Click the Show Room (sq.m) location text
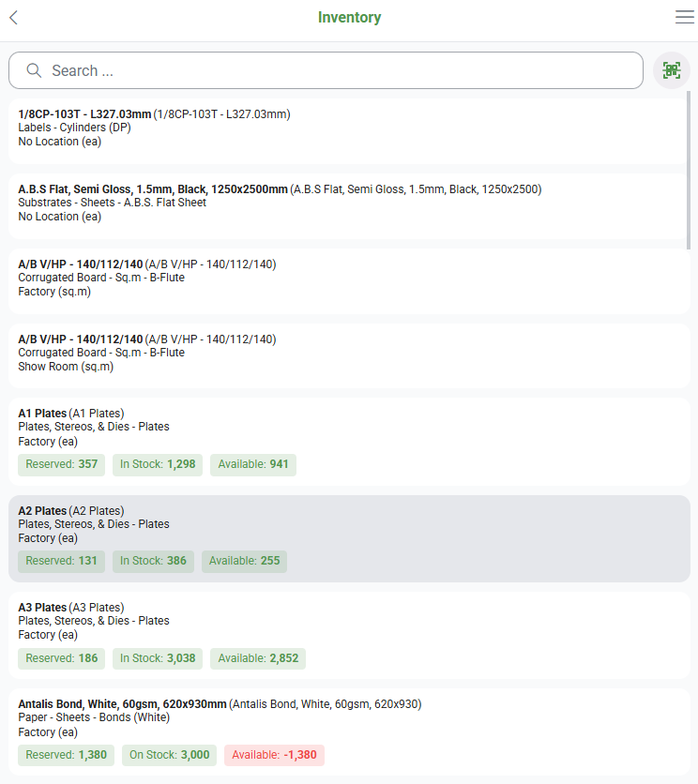Image resolution: width=698 pixels, height=784 pixels. click(66, 367)
